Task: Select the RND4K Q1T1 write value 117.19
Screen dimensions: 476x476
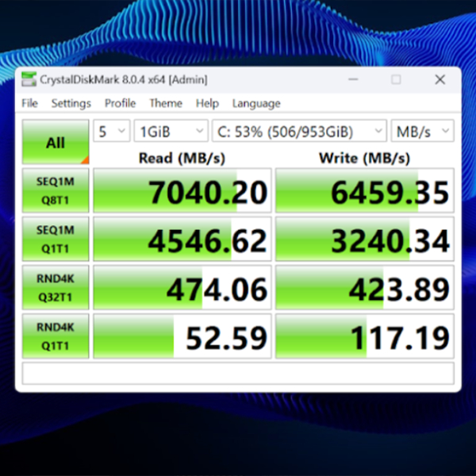Action: (365, 336)
